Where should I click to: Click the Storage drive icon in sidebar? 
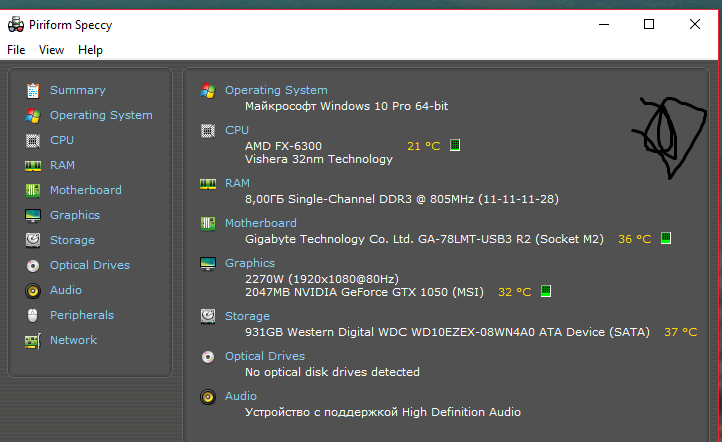click(x=33, y=240)
